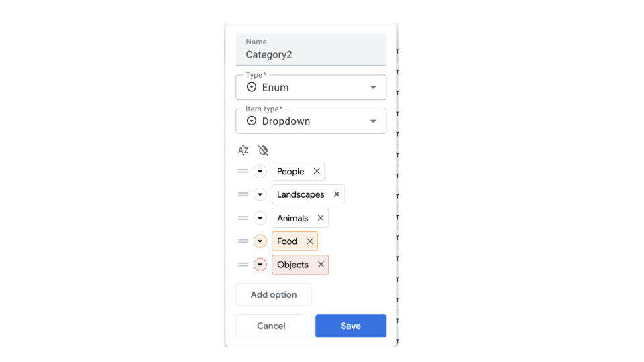Grab the drag handle beside People
This screenshot has height=362, width=644.
pyautogui.click(x=243, y=172)
